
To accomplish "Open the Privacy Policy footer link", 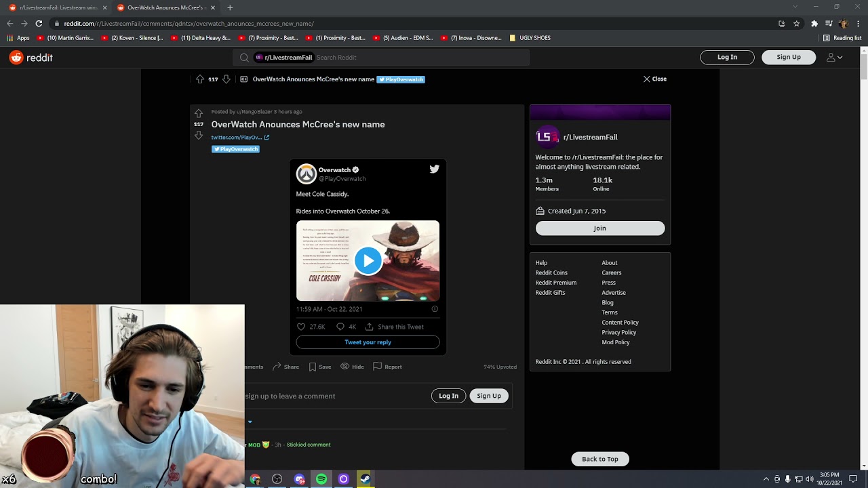I will point(619,333).
